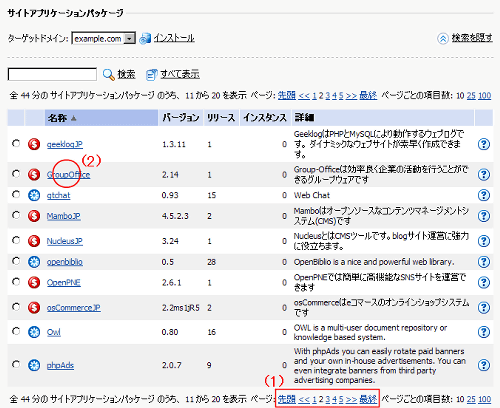The width and height of the screenshot is (500, 408).
Task: Open the target domain example.com dropdown
Action: click(x=104, y=39)
